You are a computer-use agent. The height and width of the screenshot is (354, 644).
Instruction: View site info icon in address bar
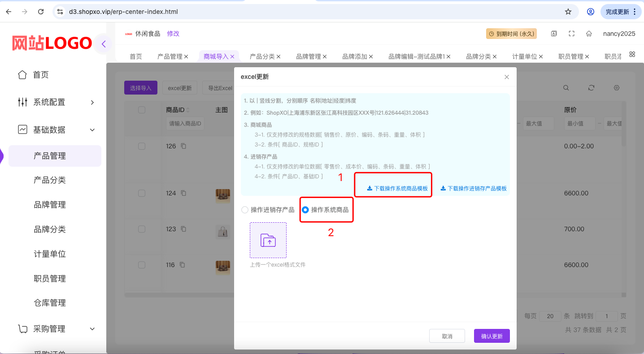point(60,12)
